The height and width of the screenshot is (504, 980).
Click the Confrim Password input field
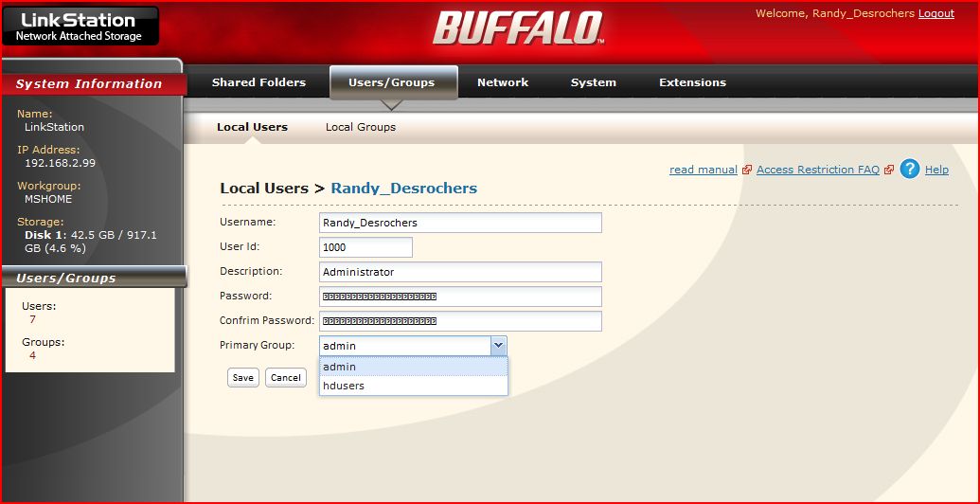(x=460, y=321)
